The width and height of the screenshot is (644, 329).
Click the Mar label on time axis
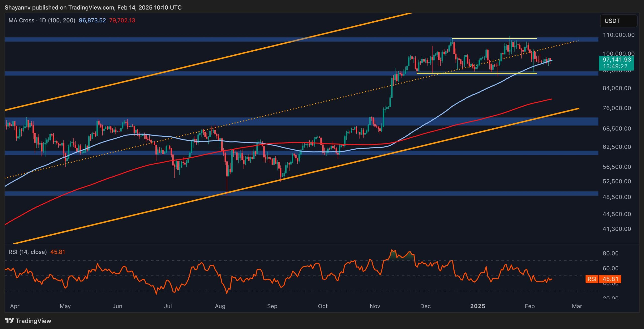pos(577,306)
